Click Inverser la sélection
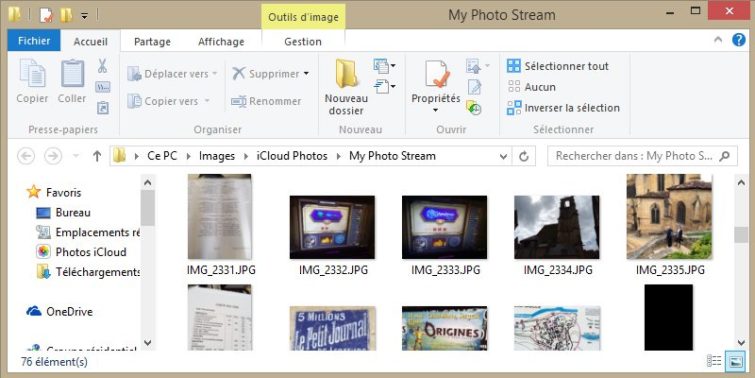Screen dimensions: 755x378 563,108
